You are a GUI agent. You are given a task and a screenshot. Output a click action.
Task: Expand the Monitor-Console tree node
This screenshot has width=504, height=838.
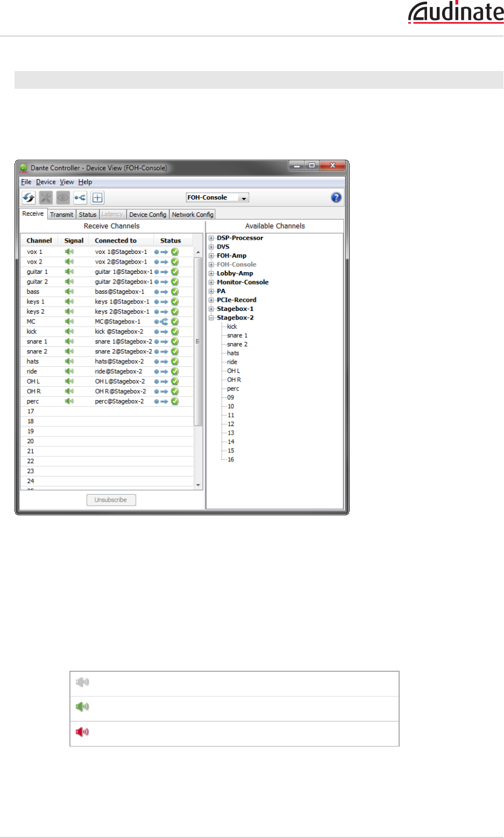tap(211, 282)
